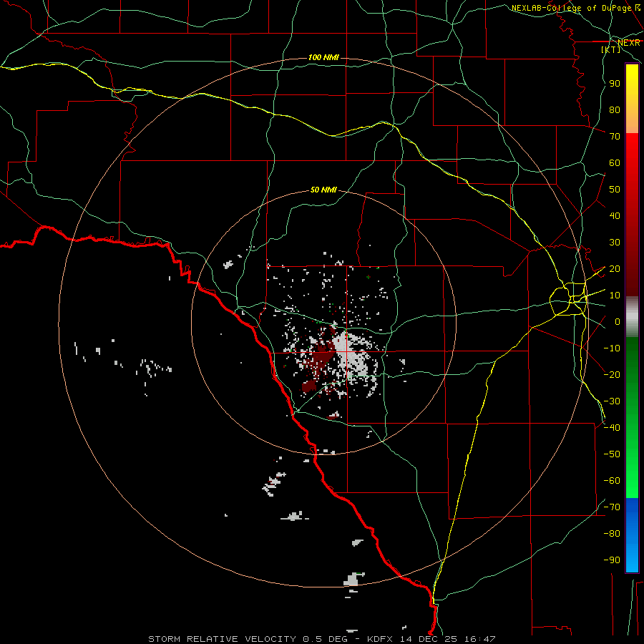Click the "-40" scale label

coord(612,428)
